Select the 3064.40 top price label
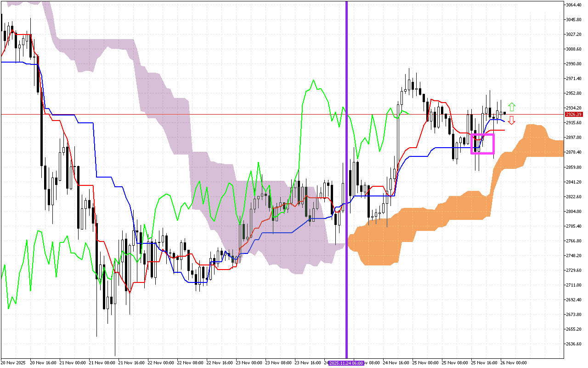The height and width of the screenshot is (368, 588). click(574, 4)
